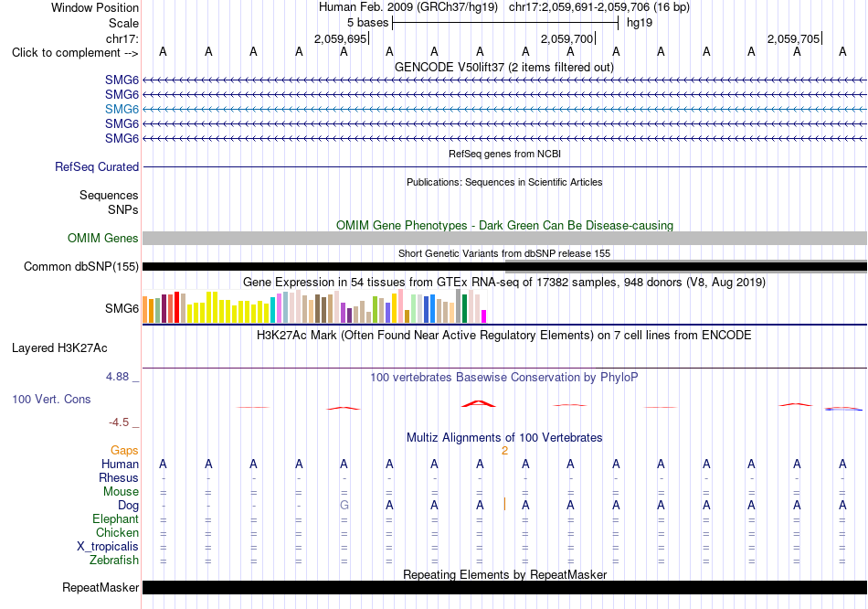Click the Scale label on the left

pyautogui.click(x=123, y=23)
